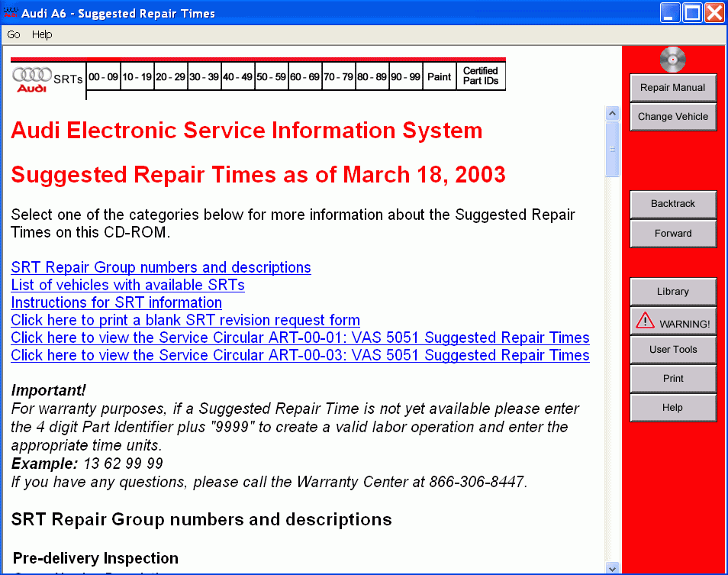View Service Circular ART-00-01 link
Image resolution: width=728 pixels, height=575 pixels.
300,338
